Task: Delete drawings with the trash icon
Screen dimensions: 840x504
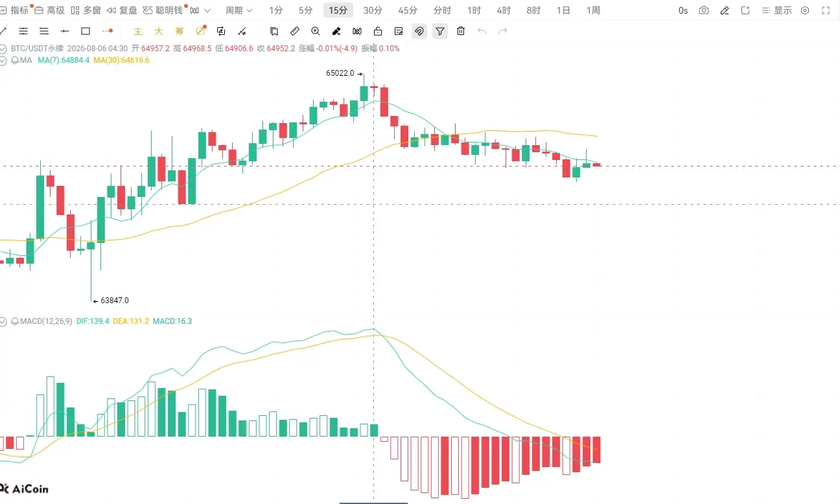Action: click(x=461, y=31)
